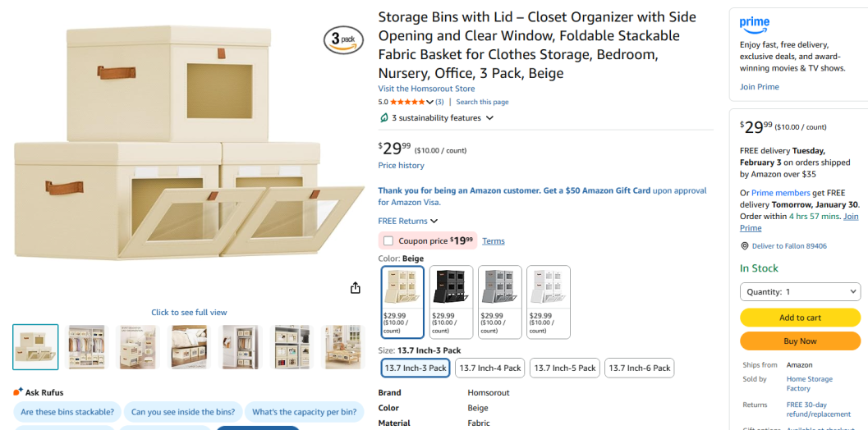Viewport: 868px width, 430px height.
Task: Expand the 3 sustainability features dropdown
Action: pyautogui.click(x=489, y=118)
